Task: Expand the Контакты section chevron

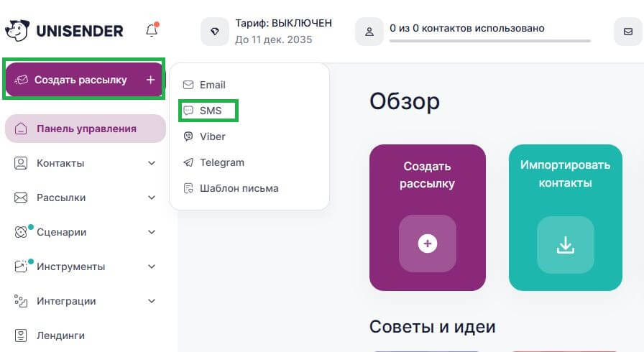Action: [x=152, y=163]
